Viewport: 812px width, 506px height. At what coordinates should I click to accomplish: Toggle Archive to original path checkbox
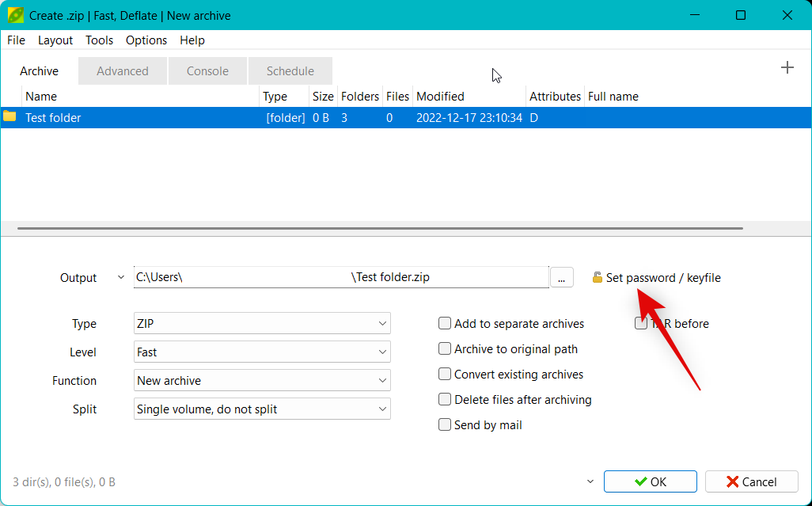[x=446, y=349]
